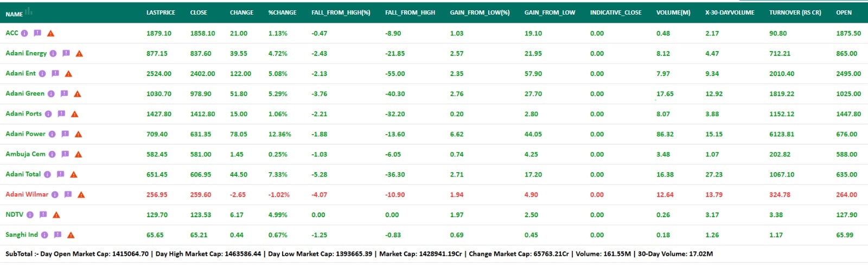Click the SubTotal summary row text

[359, 254]
